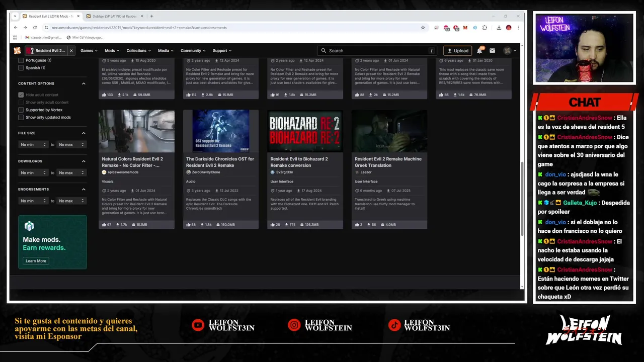Open the Collections menu

(x=139, y=51)
